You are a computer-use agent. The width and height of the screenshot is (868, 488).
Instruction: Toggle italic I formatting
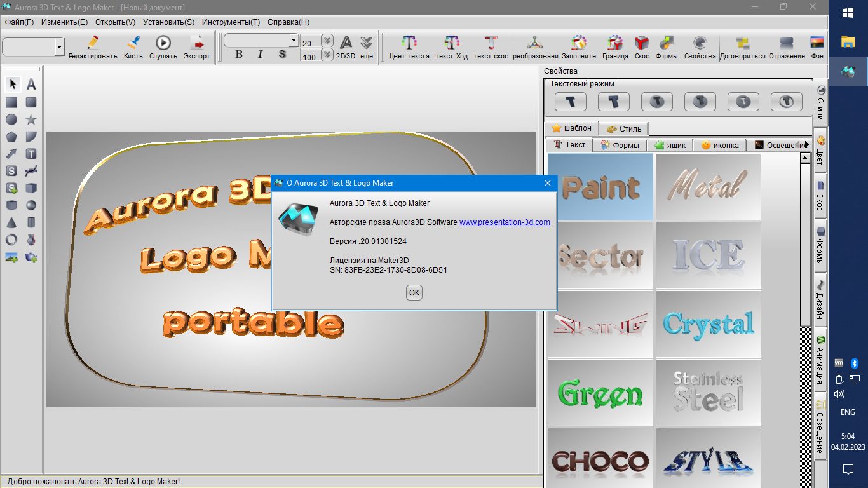pyautogui.click(x=260, y=55)
